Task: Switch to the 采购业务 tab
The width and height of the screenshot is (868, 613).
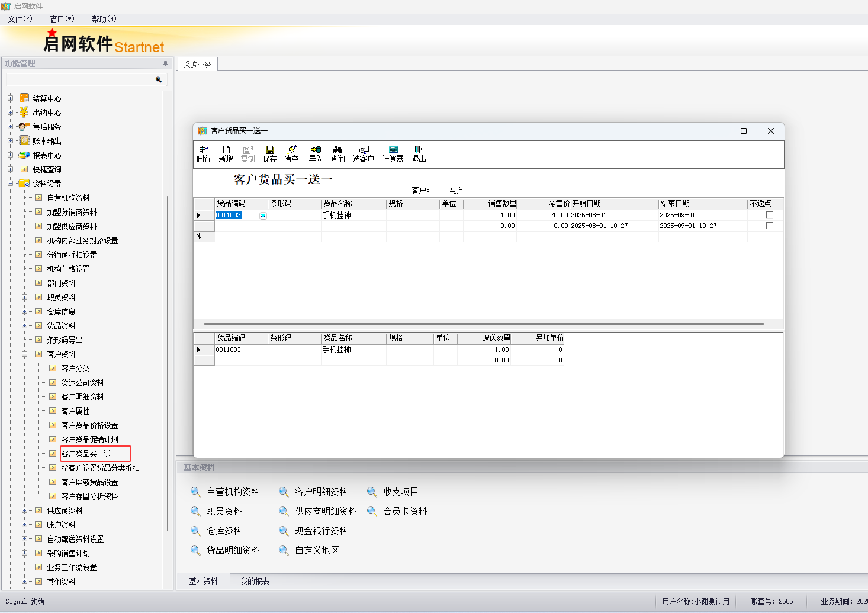Action: pos(198,65)
